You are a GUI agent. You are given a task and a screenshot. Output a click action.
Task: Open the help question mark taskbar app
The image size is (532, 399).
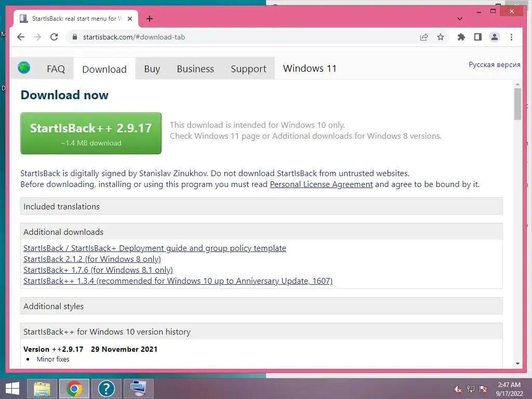point(106,389)
